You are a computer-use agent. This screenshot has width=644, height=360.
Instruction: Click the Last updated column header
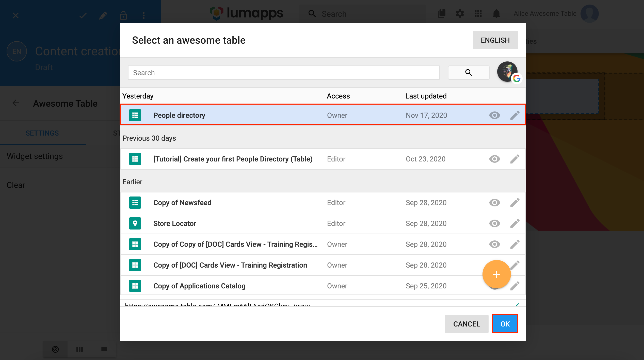point(426,96)
